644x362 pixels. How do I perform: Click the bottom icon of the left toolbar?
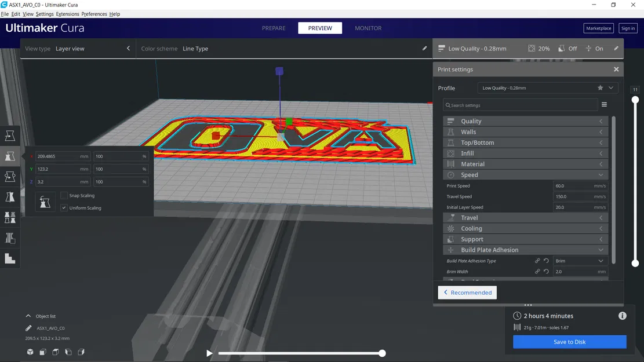(10, 258)
